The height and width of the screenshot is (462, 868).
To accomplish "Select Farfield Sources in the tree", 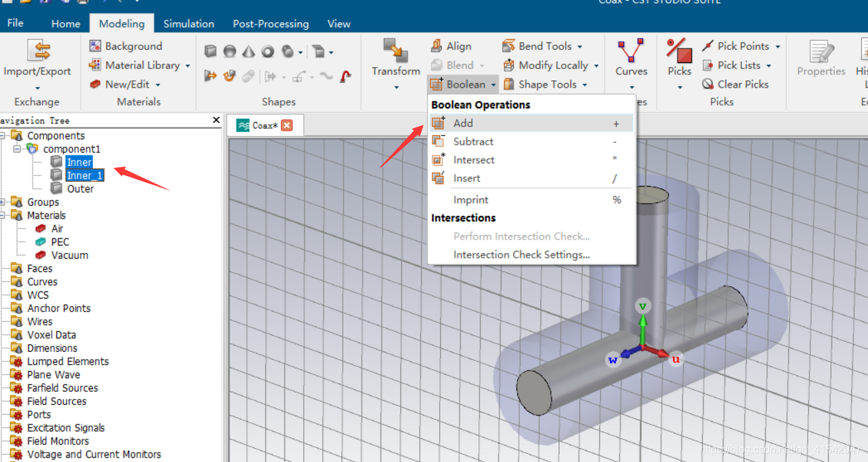I will click(x=62, y=388).
